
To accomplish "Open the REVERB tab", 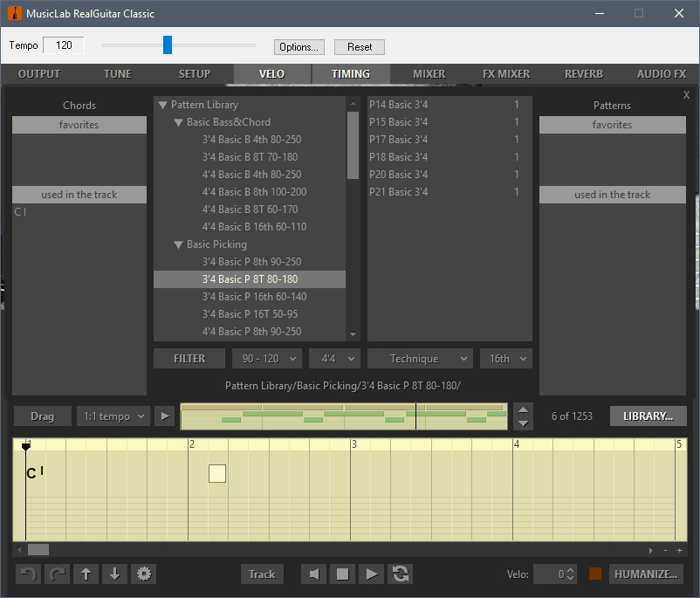I will tap(584, 73).
